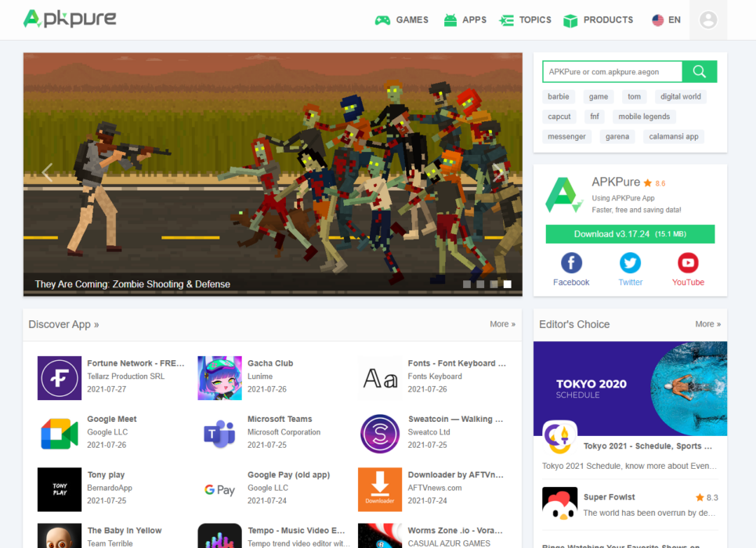Open the Twitter social icon
The image size is (756, 548).
(x=630, y=262)
